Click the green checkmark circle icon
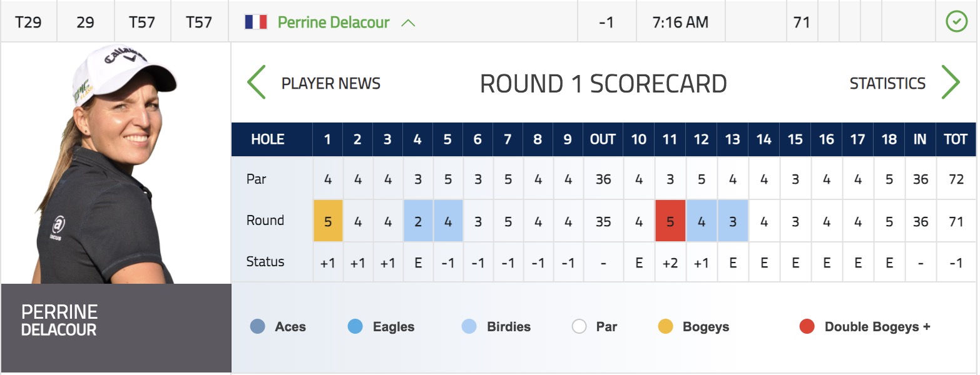980x375 pixels. point(956,22)
